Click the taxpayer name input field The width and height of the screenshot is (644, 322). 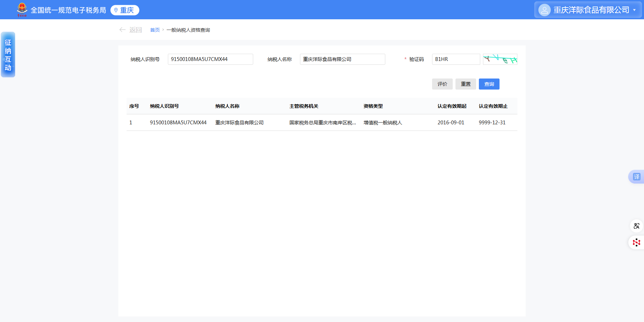click(342, 59)
